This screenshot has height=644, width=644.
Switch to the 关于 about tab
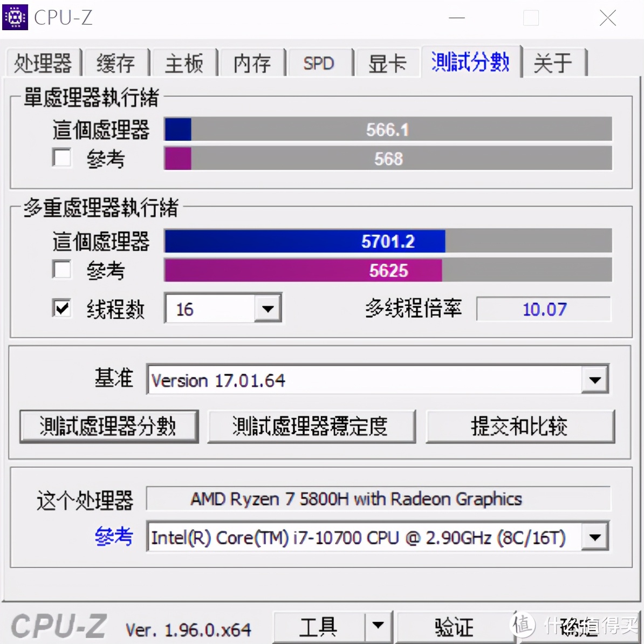pos(553,63)
